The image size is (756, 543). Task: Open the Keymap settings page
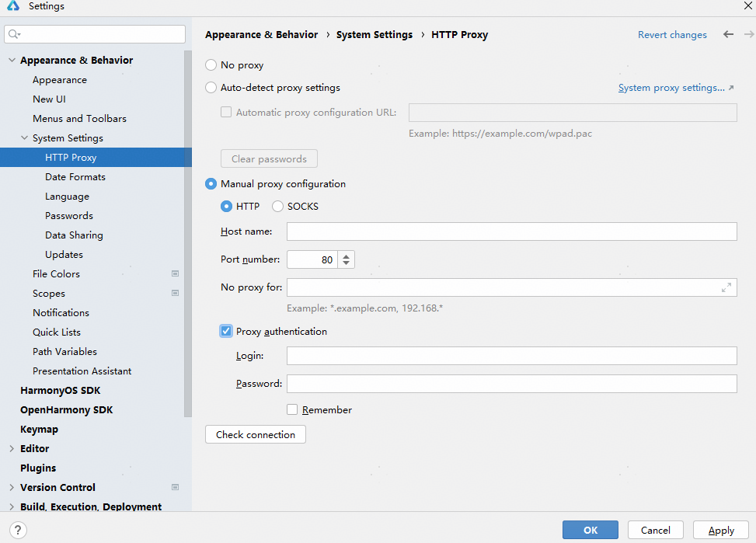tap(39, 429)
